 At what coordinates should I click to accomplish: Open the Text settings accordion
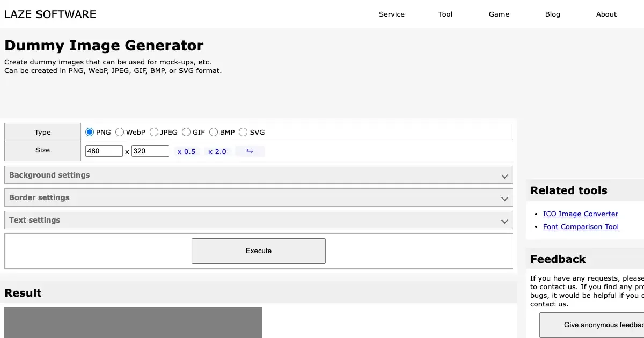258,220
